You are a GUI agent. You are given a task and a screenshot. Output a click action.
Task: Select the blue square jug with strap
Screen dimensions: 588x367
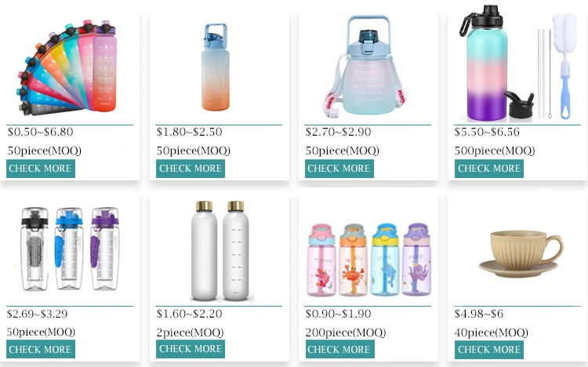[365, 67]
